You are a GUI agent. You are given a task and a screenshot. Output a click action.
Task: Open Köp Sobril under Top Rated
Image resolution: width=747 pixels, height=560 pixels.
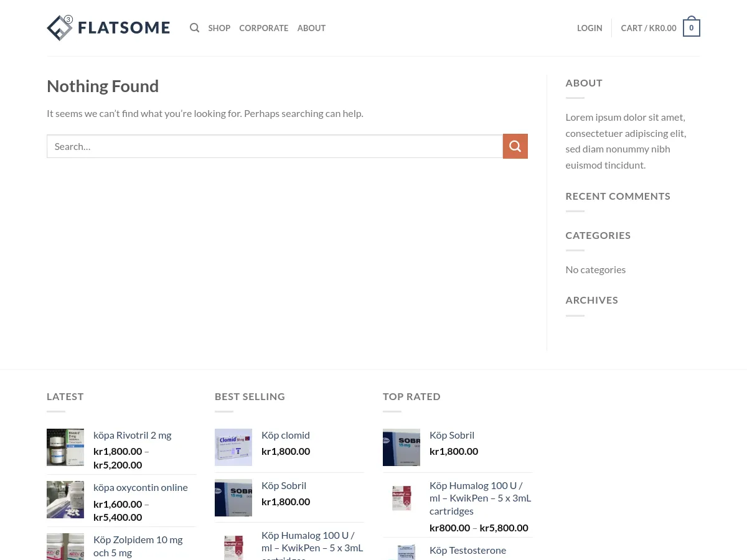coord(452,435)
